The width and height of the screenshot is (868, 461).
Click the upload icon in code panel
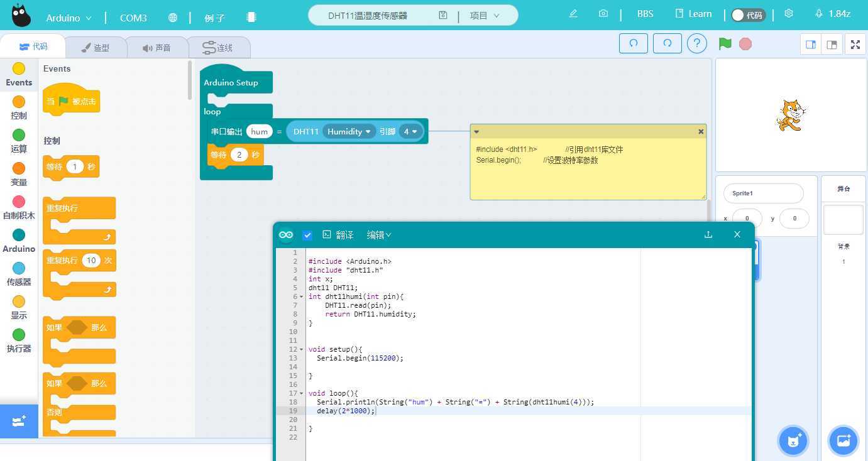(708, 234)
